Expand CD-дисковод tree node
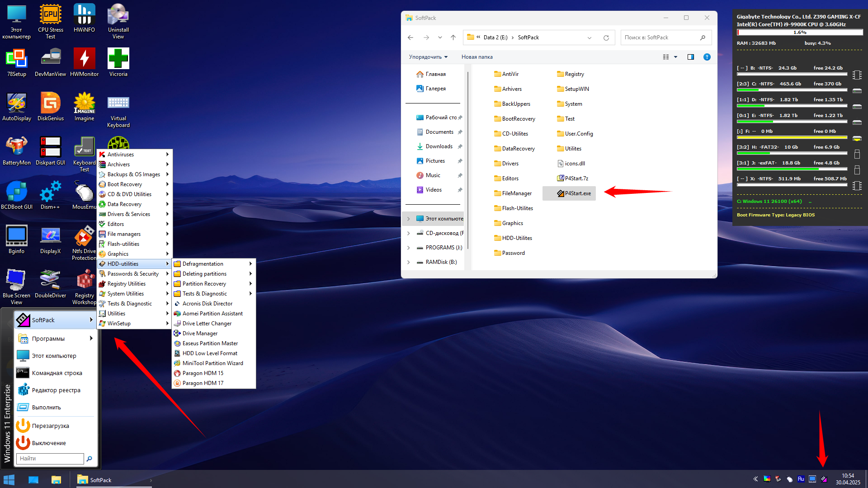Screen dimensions: 868x488 [408, 233]
